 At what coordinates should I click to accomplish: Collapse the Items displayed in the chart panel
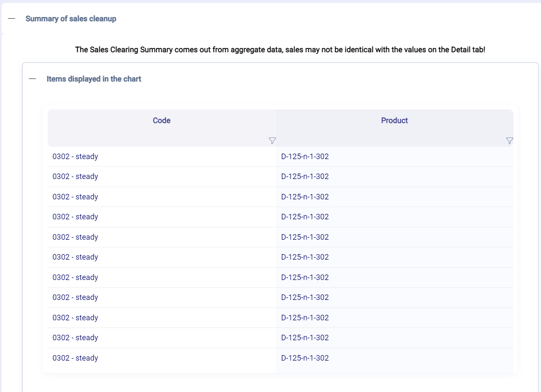click(x=33, y=79)
